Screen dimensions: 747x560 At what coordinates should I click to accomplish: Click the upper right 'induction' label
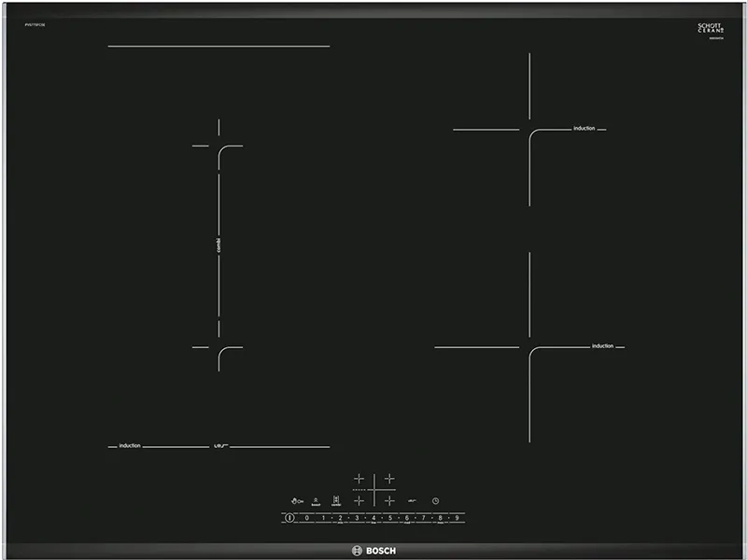pos(584,129)
